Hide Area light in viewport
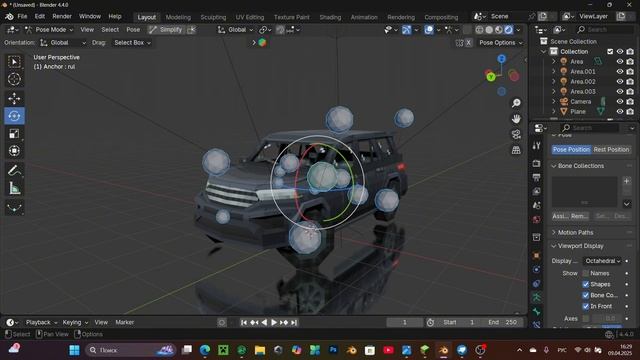 620,62
